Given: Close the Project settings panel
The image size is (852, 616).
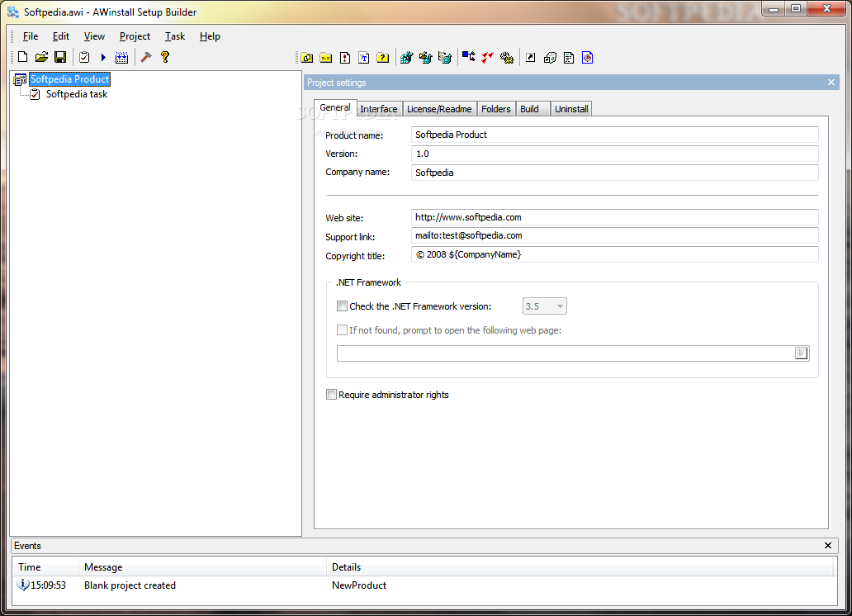Looking at the screenshot, I should click(831, 83).
